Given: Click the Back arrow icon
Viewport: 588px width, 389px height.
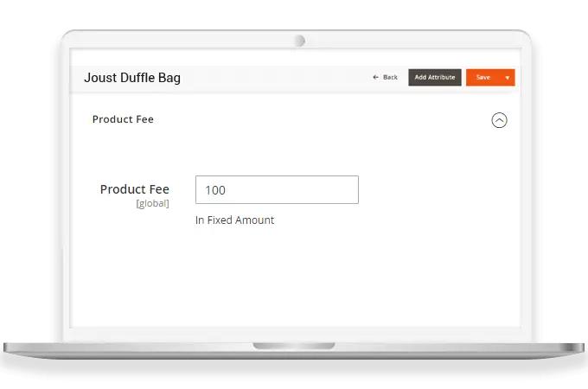Looking at the screenshot, I should coord(375,78).
